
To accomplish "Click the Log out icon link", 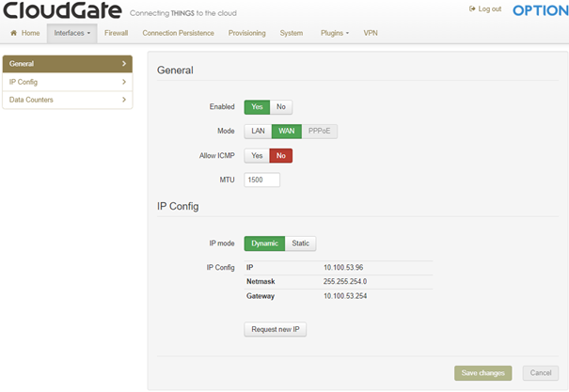I will pyautogui.click(x=472, y=9).
